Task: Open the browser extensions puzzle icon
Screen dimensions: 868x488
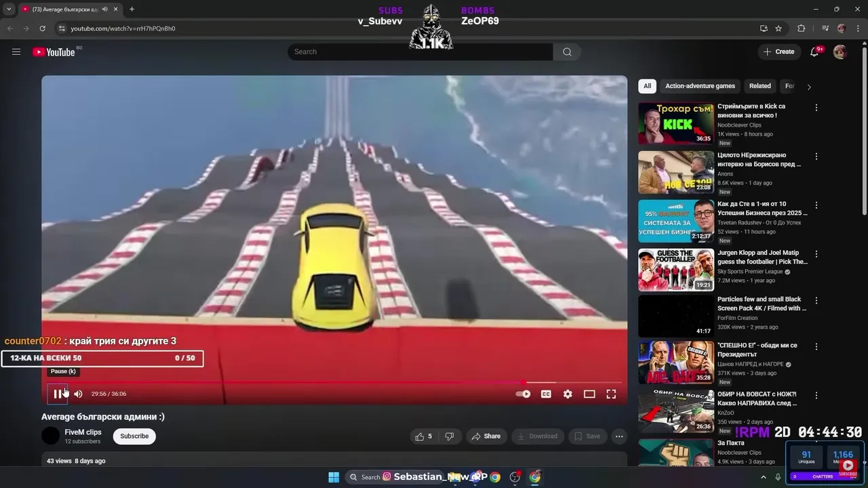Action: click(802, 28)
